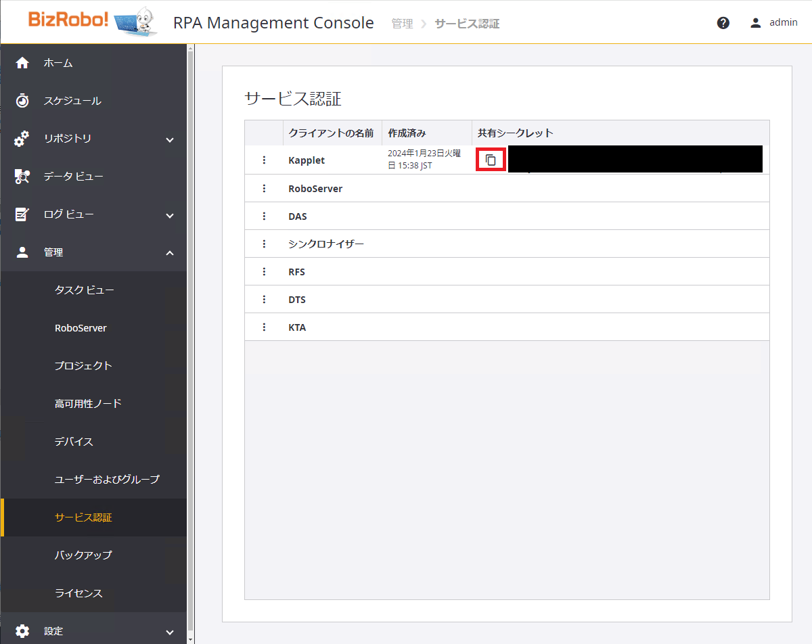812x644 pixels.
Task: Copy the Kapplet shared secret
Action: (x=491, y=160)
